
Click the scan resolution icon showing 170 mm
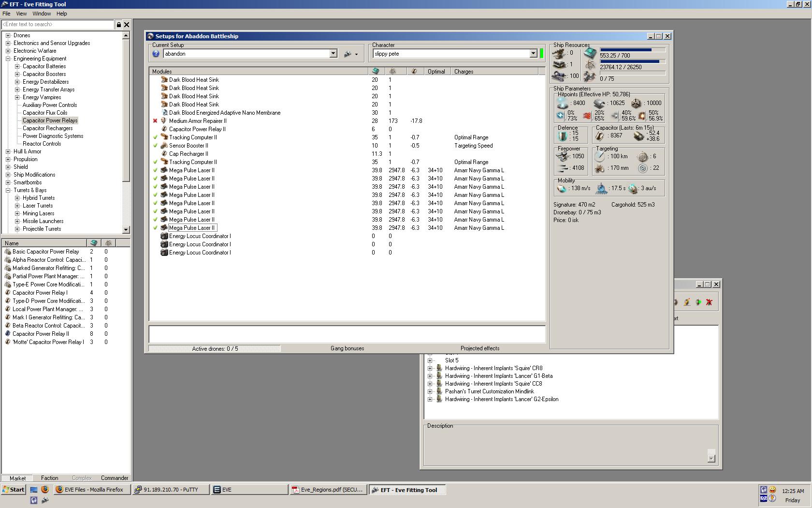(600, 168)
